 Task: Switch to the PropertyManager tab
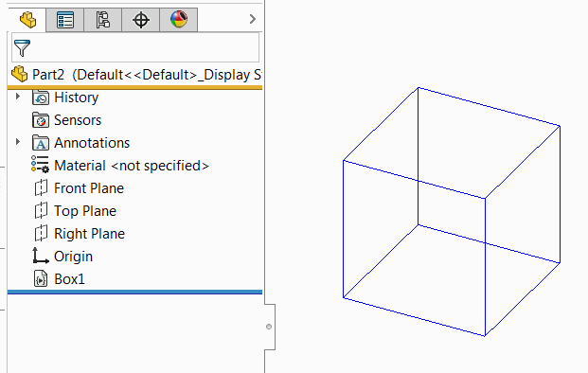pos(65,20)
